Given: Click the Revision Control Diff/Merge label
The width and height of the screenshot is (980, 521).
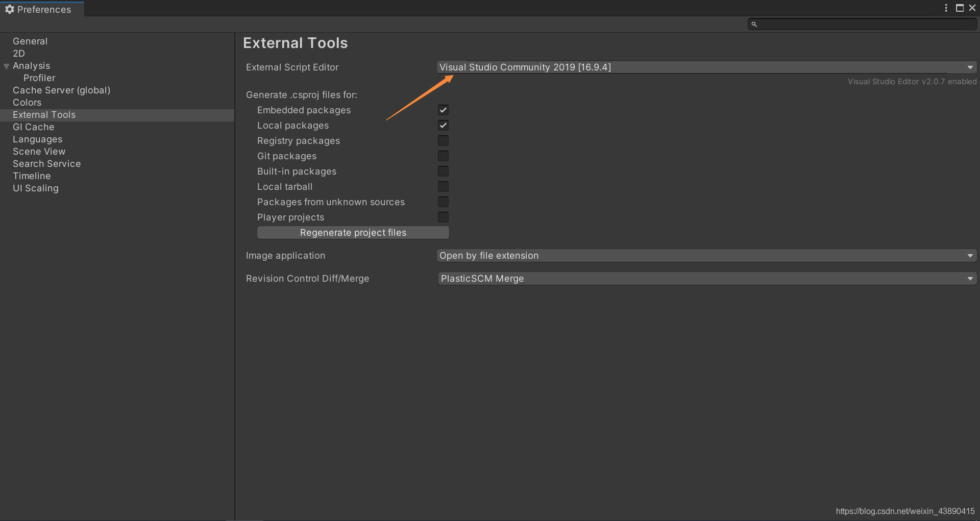Looking at the screenshot, I should tap(307, 279).
